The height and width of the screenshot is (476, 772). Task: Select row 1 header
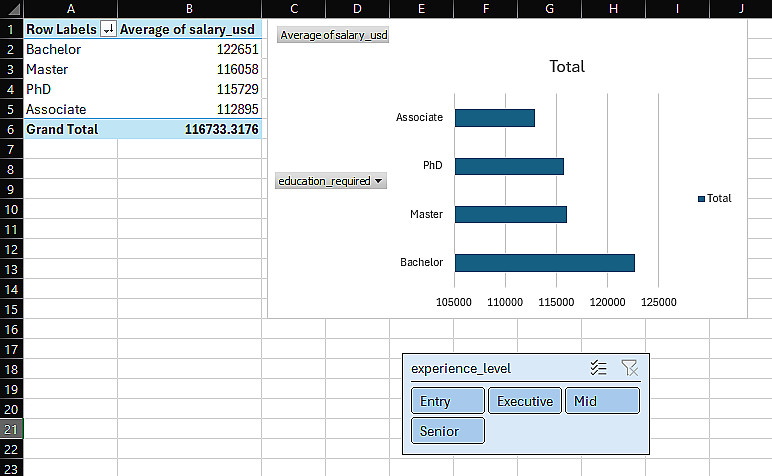(11, 29)
